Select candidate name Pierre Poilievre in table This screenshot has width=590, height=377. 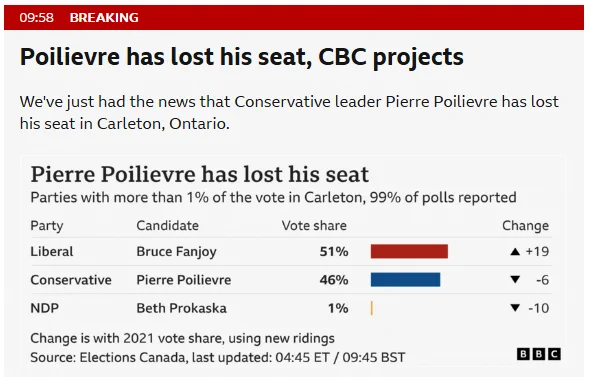click(x=184, y=280)
